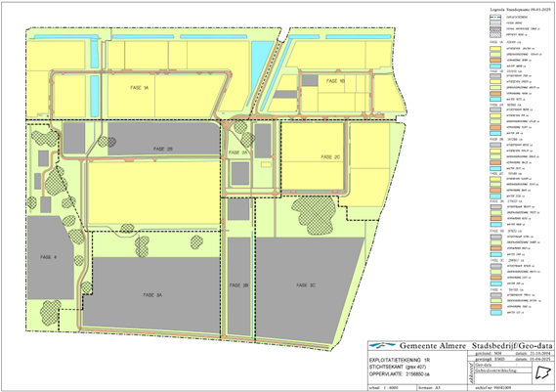
Task: Select the site outline icon in title block
Action: coord(543,372)
